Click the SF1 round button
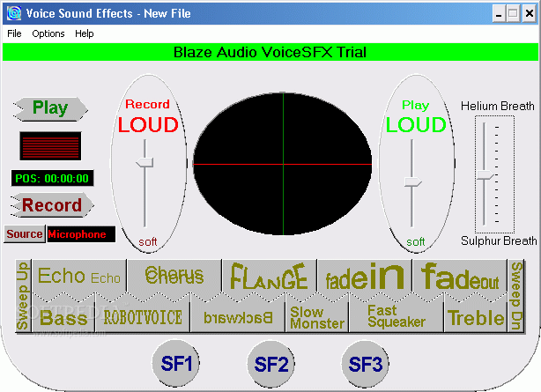The image size is (541, 392). tap(176, 363)
